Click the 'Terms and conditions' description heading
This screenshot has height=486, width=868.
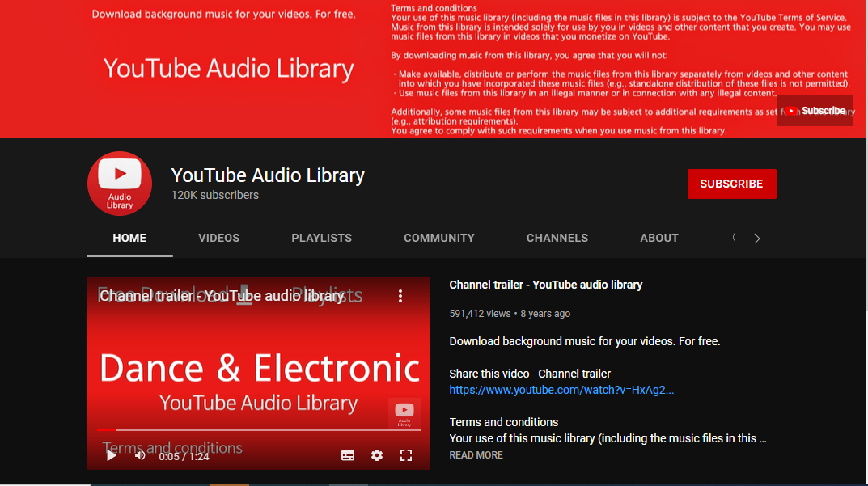tap(504, 422)
